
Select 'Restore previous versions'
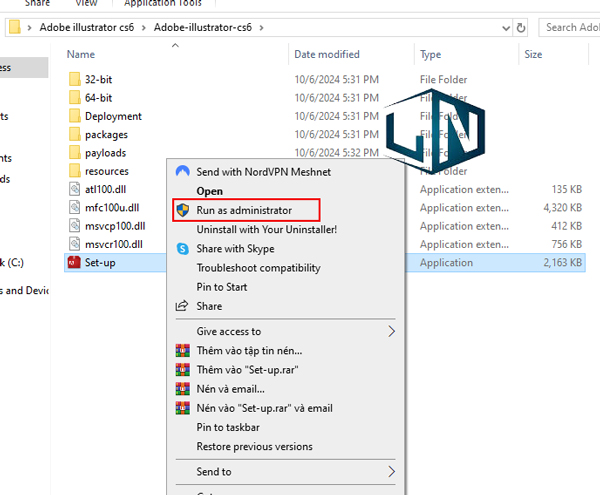[x=254, y=446]
